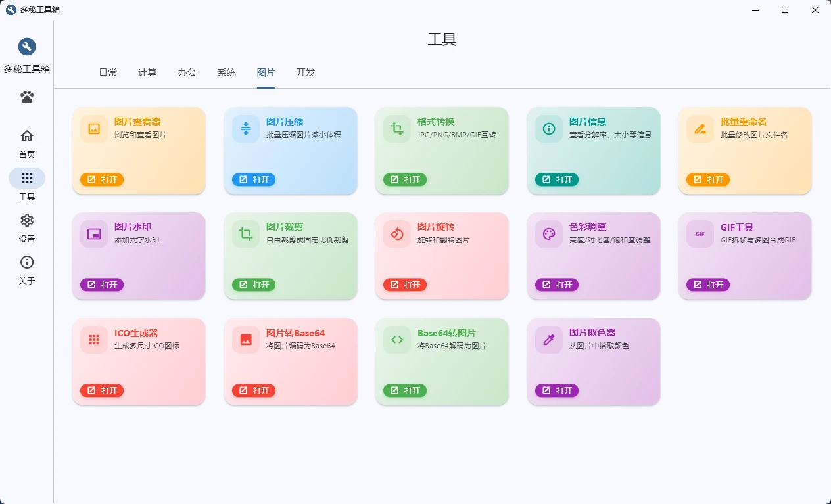Click the 关于 info icon in sidebar

(x=26, y=262)
